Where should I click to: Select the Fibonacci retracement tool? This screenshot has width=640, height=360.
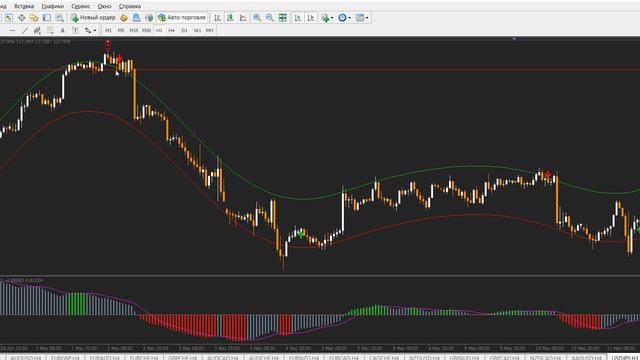click(50, 30)
